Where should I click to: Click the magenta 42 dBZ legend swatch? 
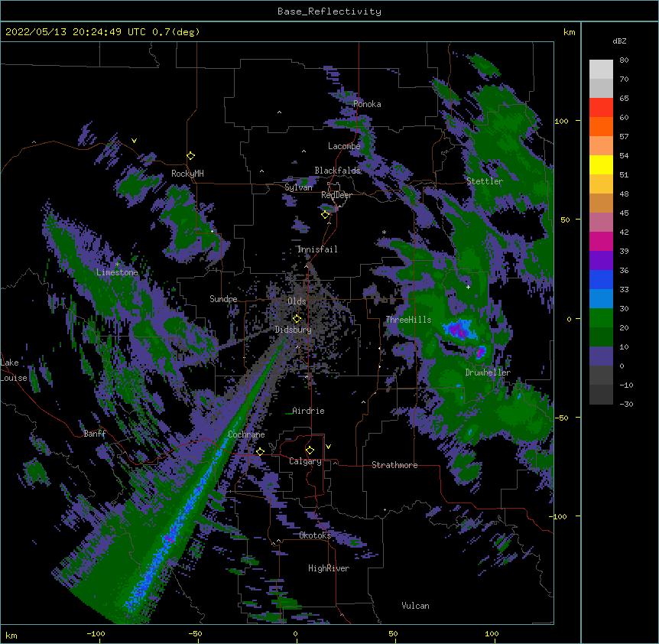coord(601,241)
